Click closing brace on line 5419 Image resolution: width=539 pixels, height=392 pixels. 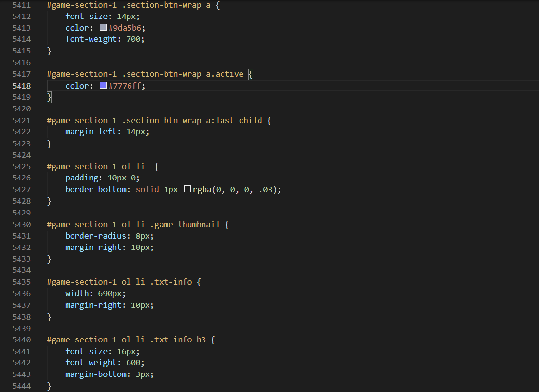click(x=49, y=97)
